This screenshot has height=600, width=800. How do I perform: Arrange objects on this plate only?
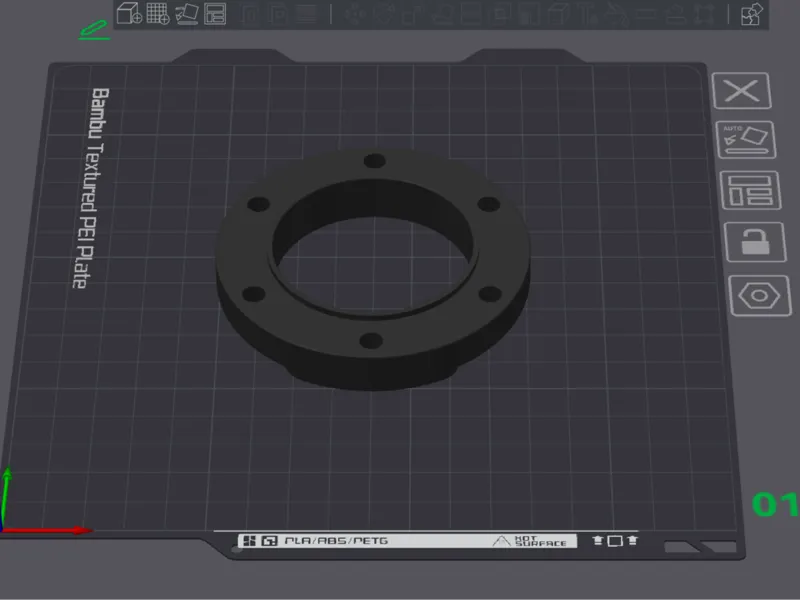coord(750,190)
